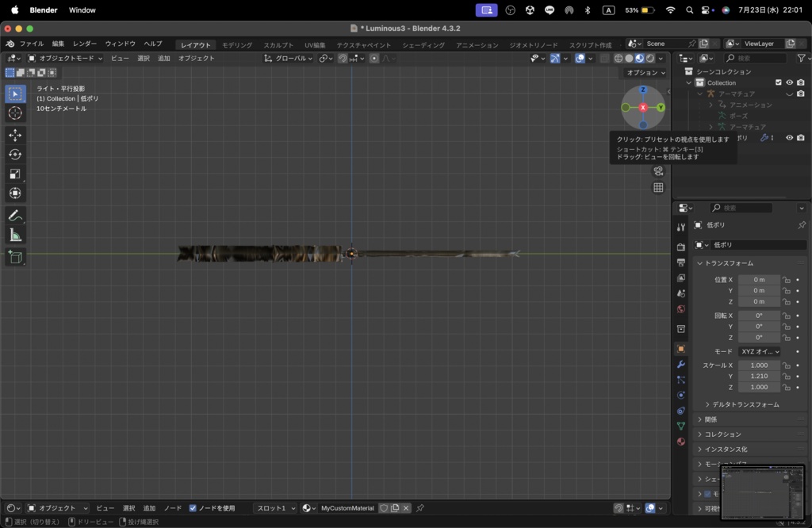Toggle the lock on スケール Y
Image resolution: width=812 pixels, height=528 pixels.
[786, 377]
